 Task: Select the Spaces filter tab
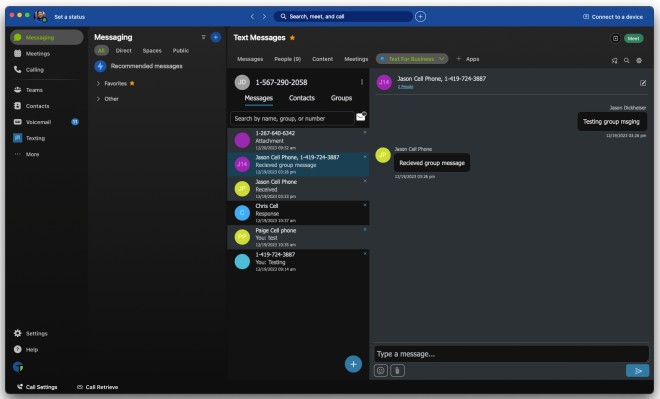tap(152, 51)
